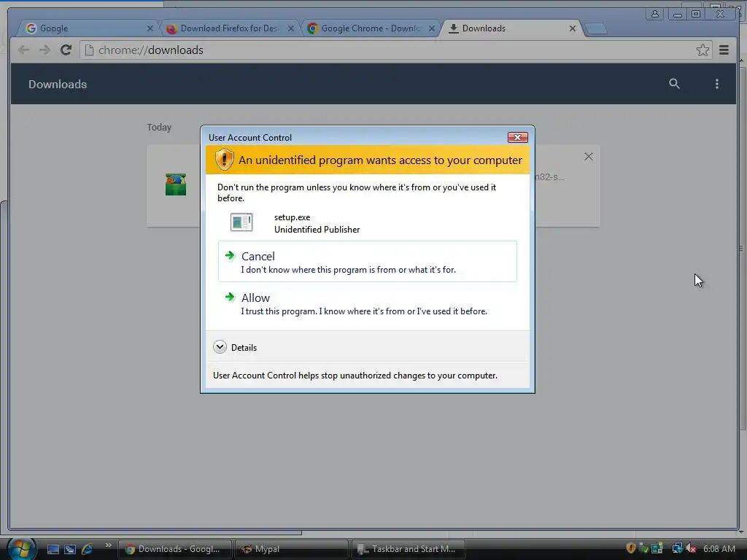The width and height of the screenshot is (747, 560).
Task: Close the Google Chrome download tab
Action: tap(432, 28)
